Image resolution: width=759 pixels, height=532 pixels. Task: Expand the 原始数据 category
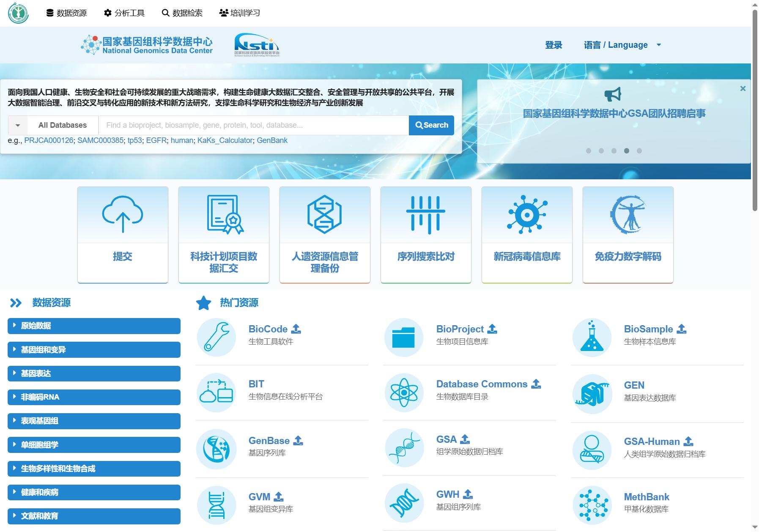tap(94, 326)
